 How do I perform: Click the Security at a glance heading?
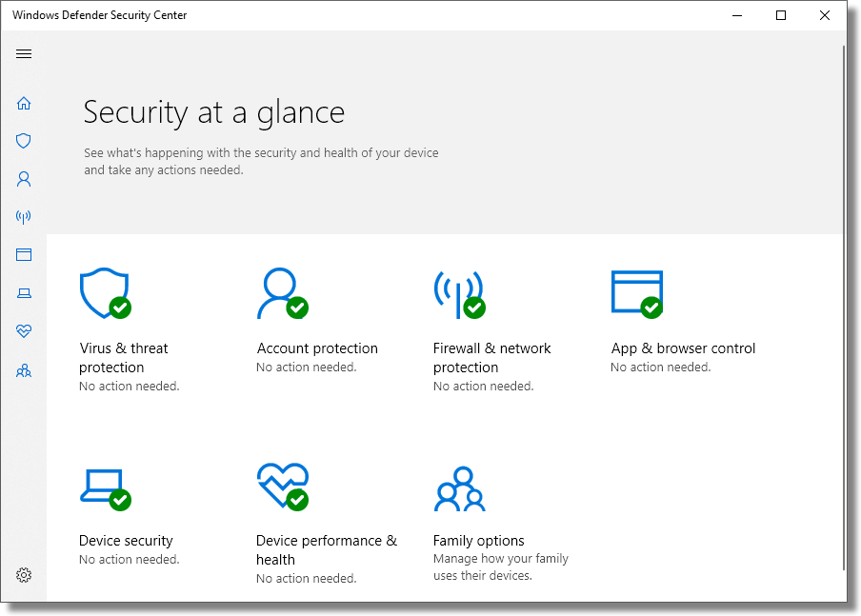[213, 112]
